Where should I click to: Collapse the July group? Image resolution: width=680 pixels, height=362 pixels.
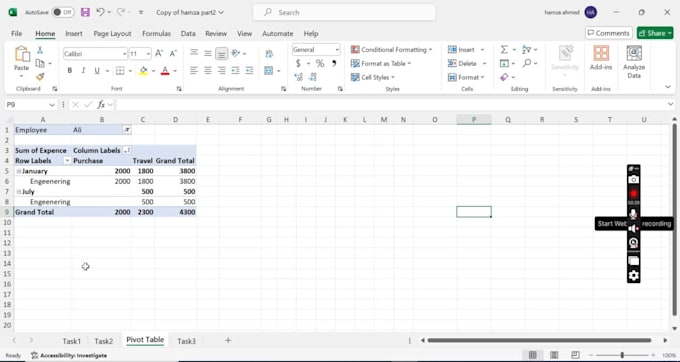click(x=19, y=192)
